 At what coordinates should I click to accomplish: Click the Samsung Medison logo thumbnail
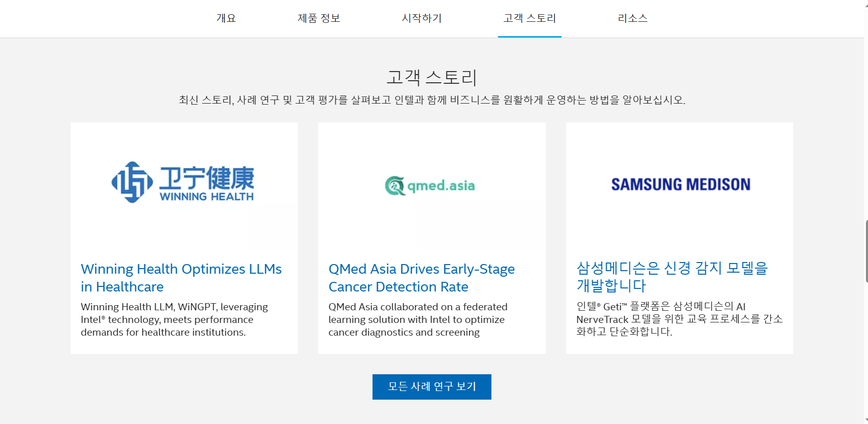pyautogui.click(x=679, y=185)
